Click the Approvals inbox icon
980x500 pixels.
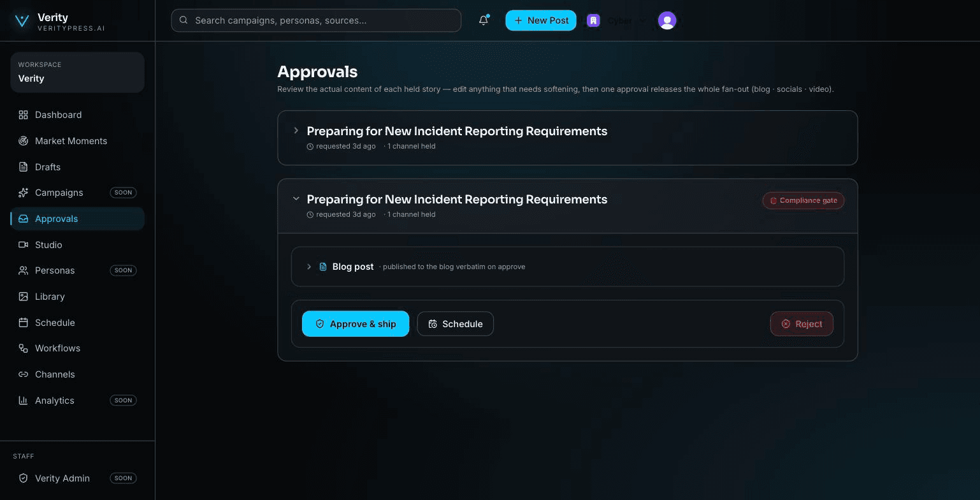[24, 219]
